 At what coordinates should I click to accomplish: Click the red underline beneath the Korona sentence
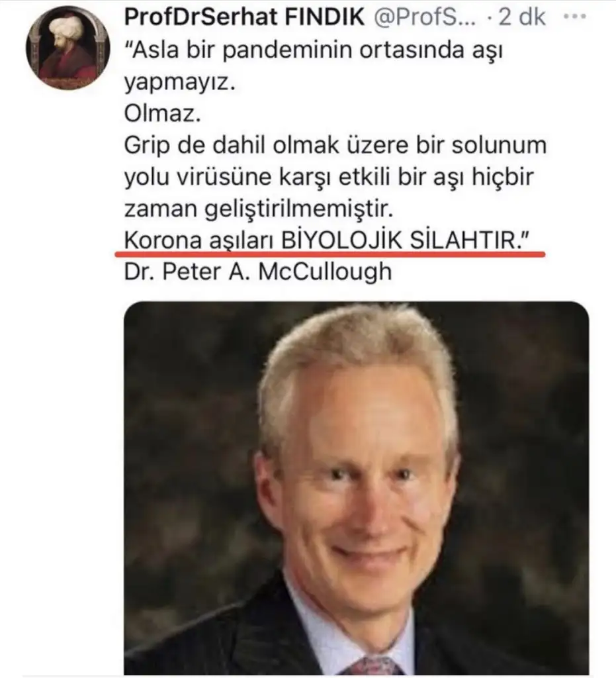[330, 254]
